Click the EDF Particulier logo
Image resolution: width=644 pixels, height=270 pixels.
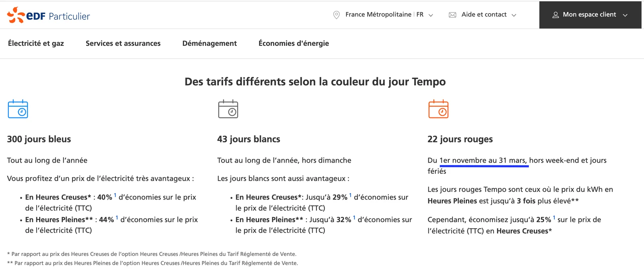pyautogui.click(x=48, y=15)
